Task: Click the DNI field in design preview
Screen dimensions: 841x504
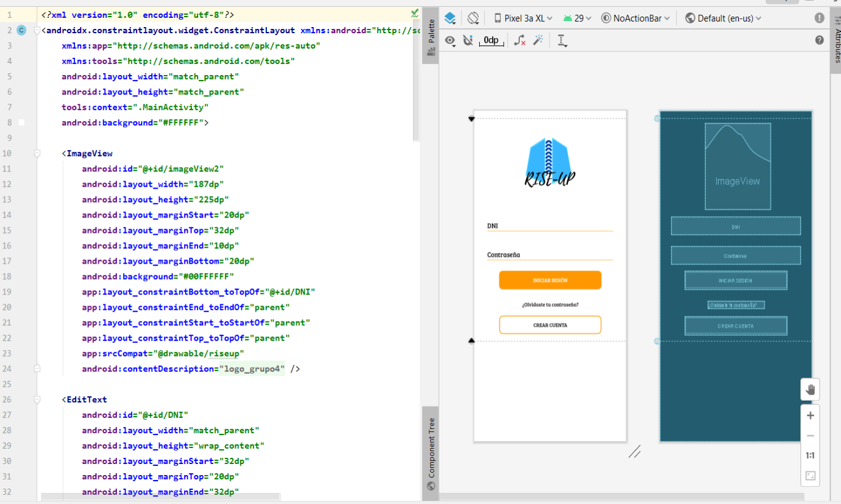Action: (x=550, y=226)
